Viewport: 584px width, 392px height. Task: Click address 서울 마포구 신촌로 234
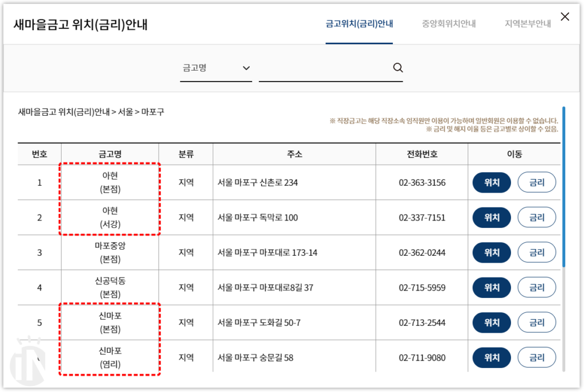(x=257, y=183)
